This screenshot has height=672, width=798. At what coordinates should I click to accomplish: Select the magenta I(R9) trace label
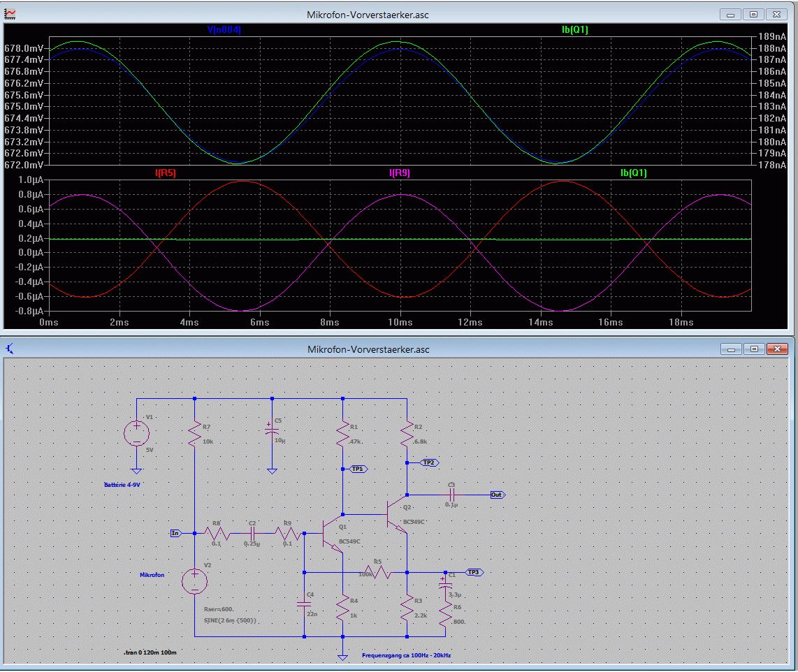click(400, 173)
